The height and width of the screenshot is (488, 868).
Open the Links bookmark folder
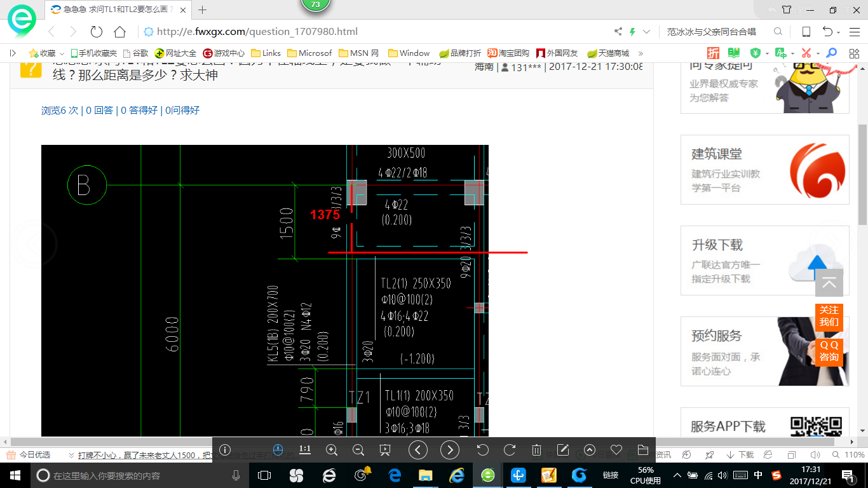[266, 53]
